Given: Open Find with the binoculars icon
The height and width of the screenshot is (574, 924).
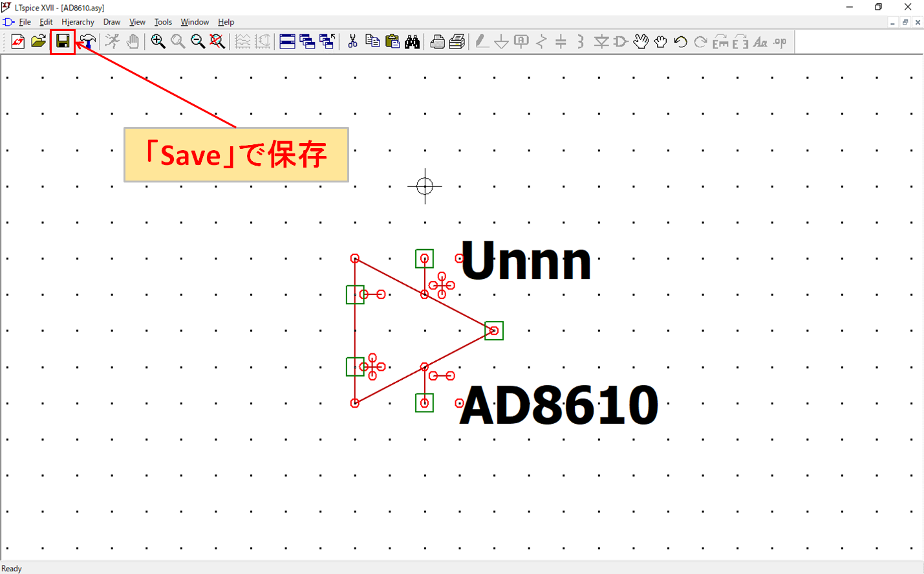Looking at the screenshot, I should point(413,42).
